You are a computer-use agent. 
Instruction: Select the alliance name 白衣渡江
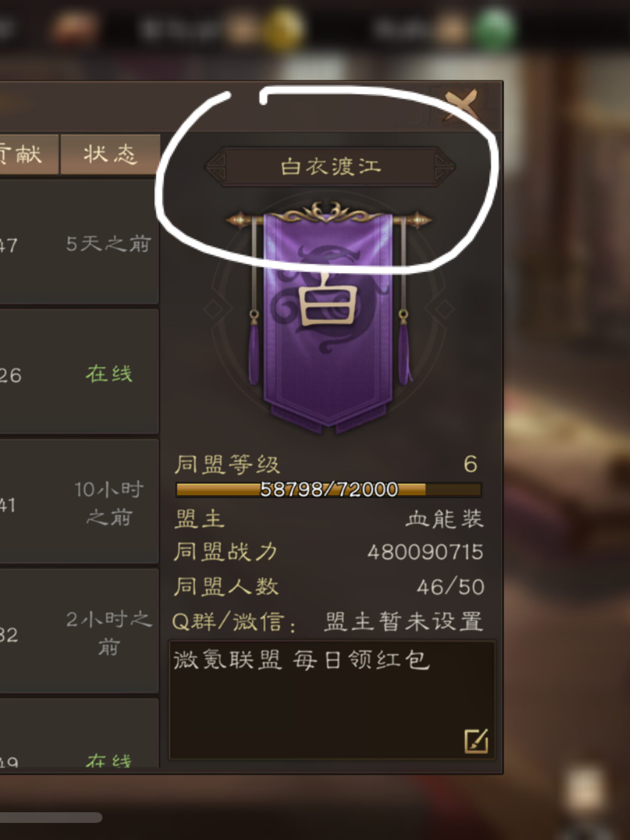pos(331,166)
